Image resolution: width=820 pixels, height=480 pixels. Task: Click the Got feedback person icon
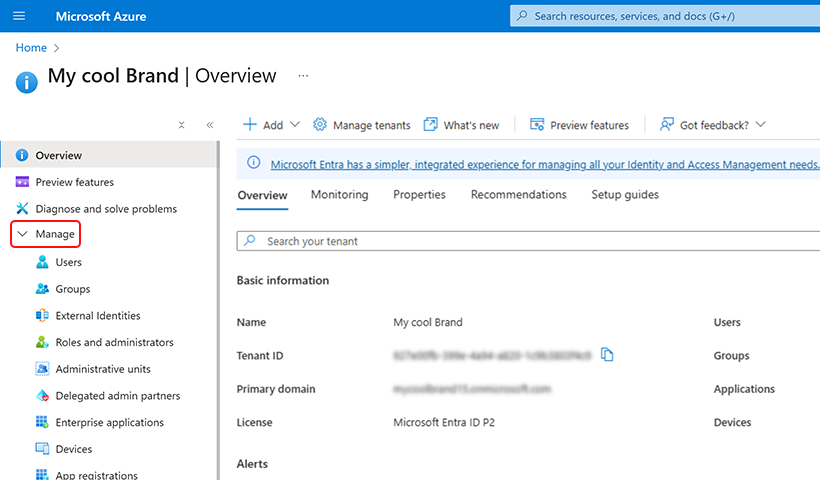[x=667, y=124]
